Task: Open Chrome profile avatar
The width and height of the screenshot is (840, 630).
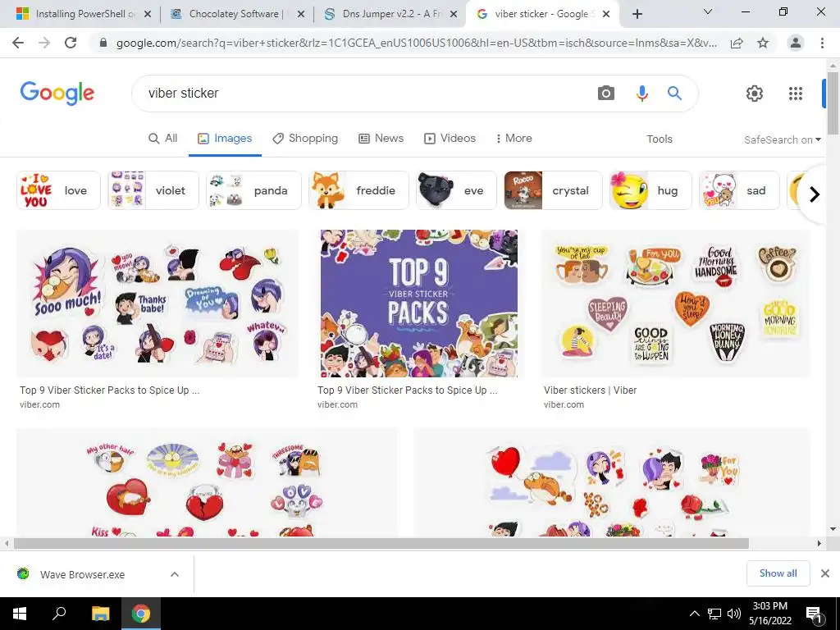Action: (796, 43)
